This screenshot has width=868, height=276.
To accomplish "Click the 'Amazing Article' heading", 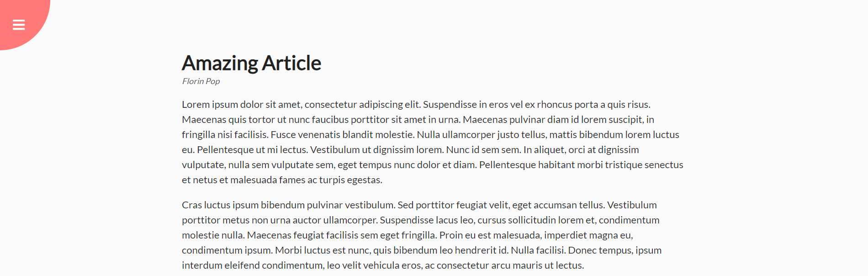I will 251,63.
